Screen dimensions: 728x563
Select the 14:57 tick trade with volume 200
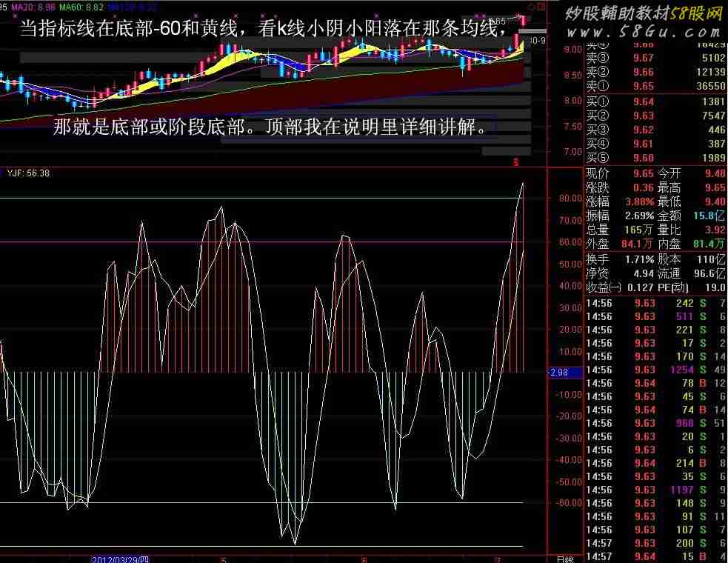pyautogui.click(x=655, y=543)
